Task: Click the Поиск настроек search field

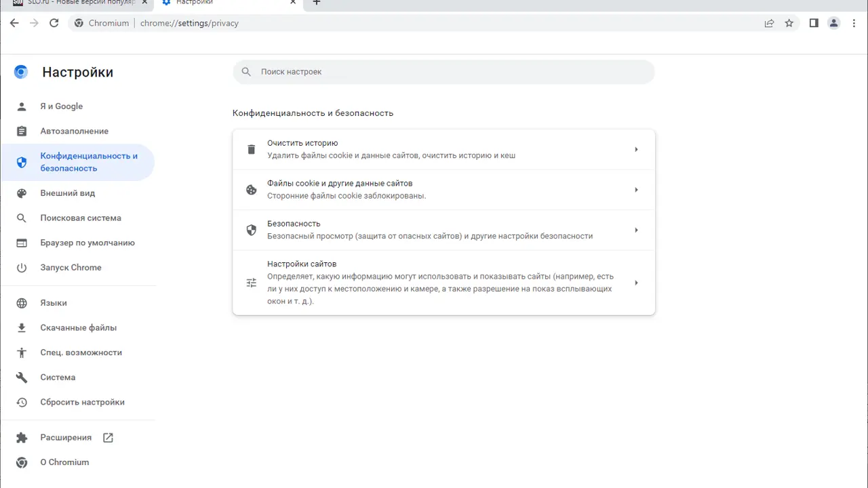Action: click(x=443, y=72)
